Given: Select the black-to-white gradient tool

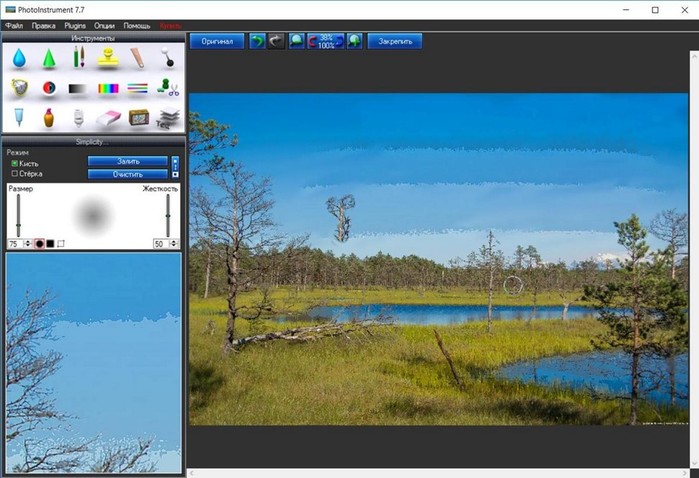Looking at the screenshot, I should [x=78, y=89].
